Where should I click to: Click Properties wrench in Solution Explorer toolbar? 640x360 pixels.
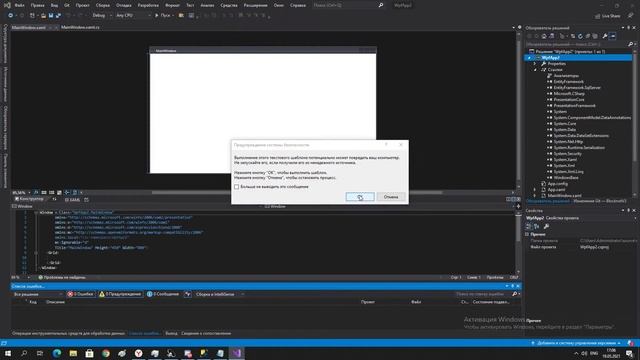(605, 36)
